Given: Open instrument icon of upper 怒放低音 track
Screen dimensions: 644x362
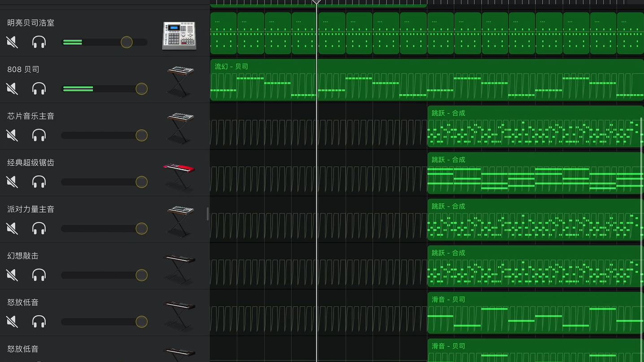Looking at the screenshot, I should (x=180, y=315).
